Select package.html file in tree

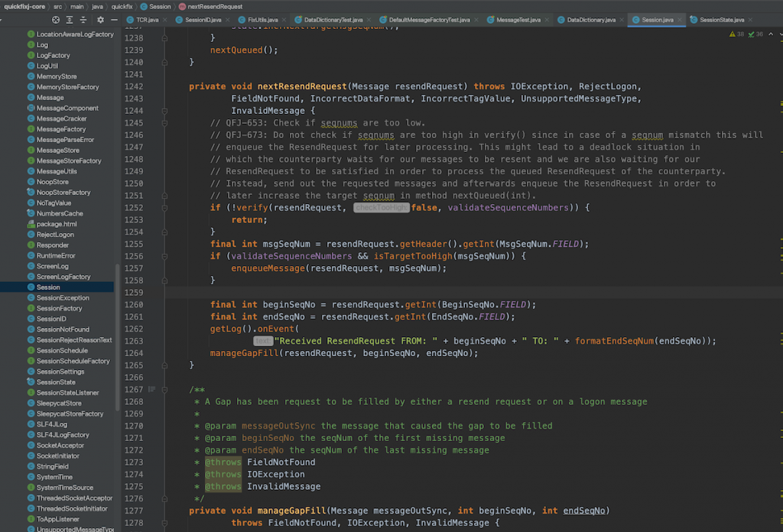pos(57,224)
